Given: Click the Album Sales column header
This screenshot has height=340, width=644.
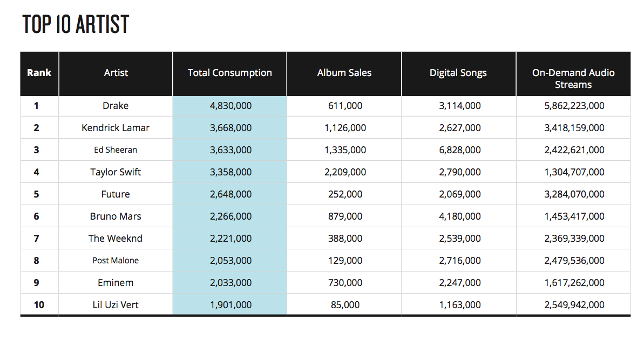Looking at the screenshot, I should (x=344, y=73).
